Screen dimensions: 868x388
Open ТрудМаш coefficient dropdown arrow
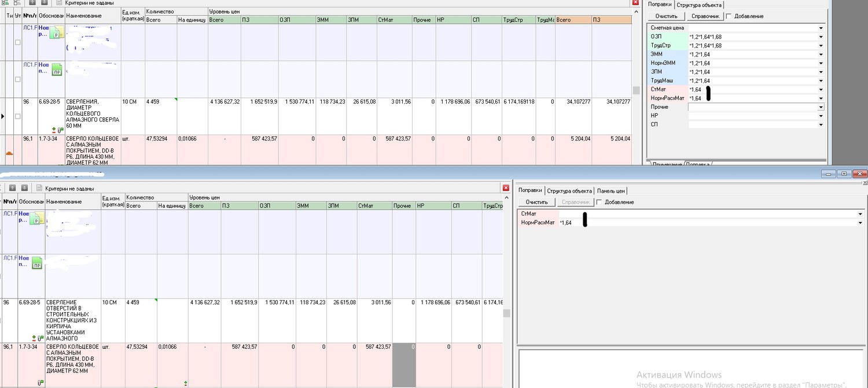click(x=821, y=81)
